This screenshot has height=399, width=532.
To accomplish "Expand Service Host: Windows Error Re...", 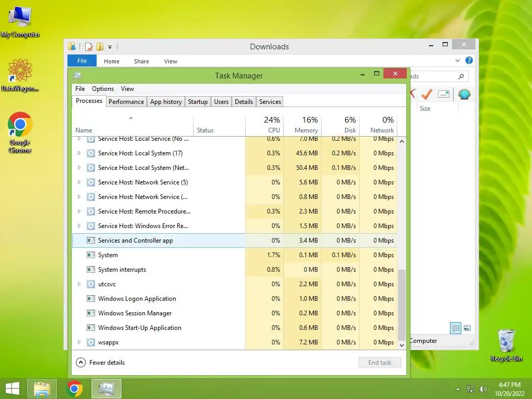I will 79,226.
